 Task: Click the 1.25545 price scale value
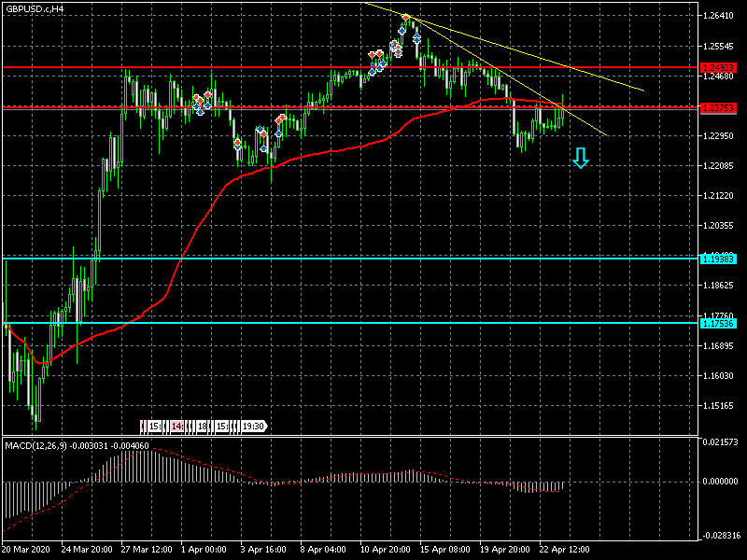point(718,46)
